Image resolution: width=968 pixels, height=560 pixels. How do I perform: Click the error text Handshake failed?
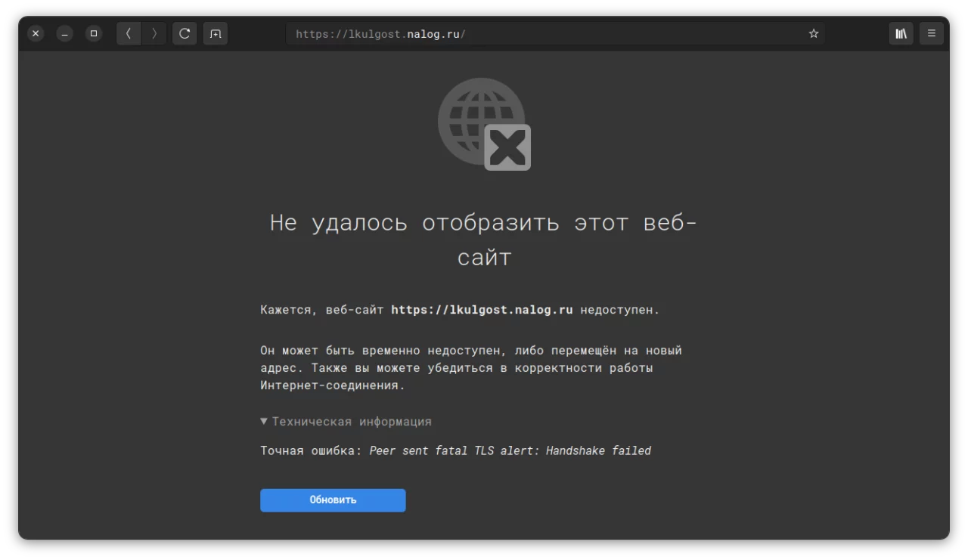[x=598, y=450]
